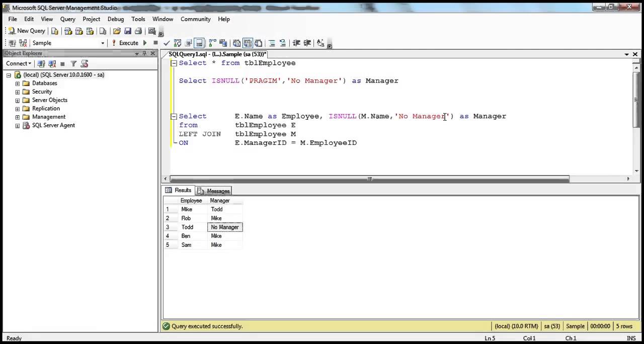Click the New Query button
Image resolution: width=644 pixels, height=344 pixels.
[x=27, y=31]
